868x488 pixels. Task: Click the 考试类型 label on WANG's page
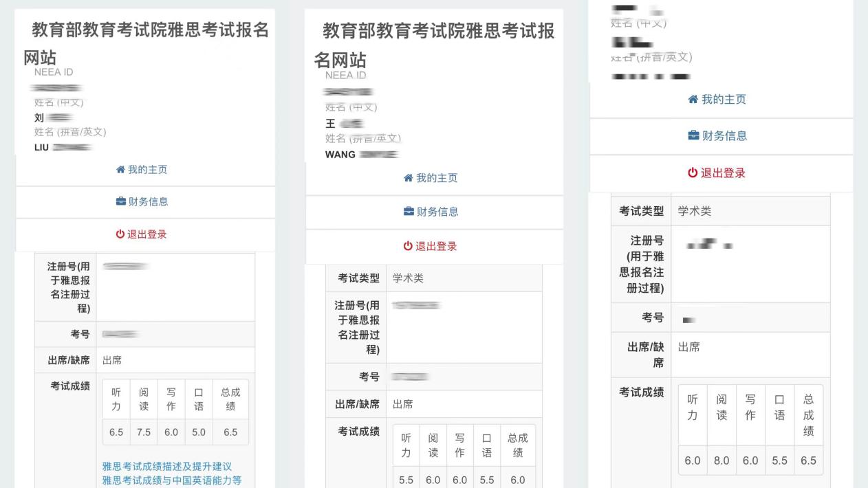[359, 278]
